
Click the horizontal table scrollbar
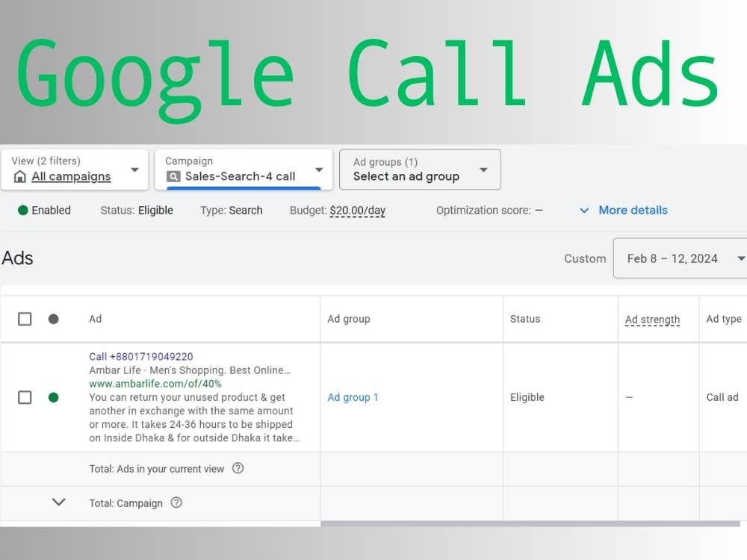click(530, 524)
